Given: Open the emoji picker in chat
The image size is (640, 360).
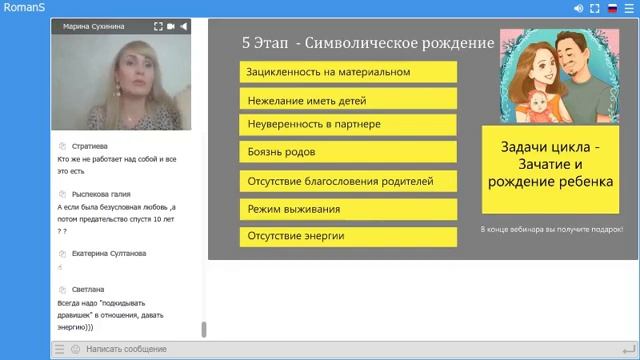Looking at the screenshot, I should tap(76, 349).
